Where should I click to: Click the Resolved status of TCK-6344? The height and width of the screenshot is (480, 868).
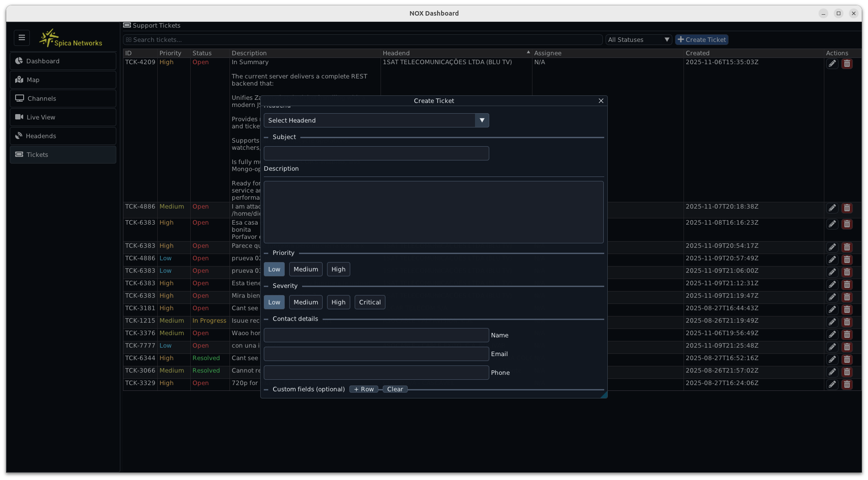(x=206, y=358)
